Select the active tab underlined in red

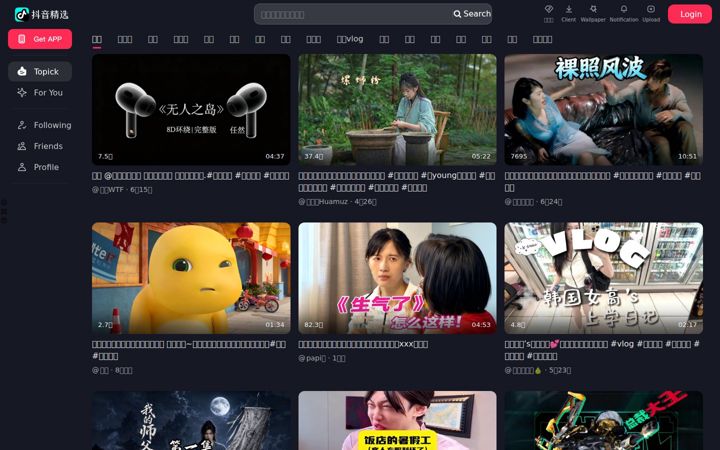point(97,40)
